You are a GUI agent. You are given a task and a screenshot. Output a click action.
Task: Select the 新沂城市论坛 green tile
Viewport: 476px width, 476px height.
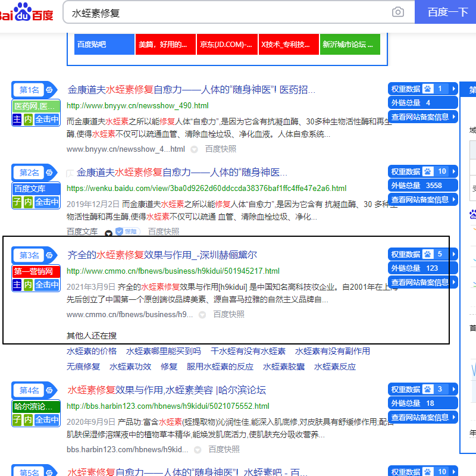pyautogui.click(x=350, y=44)
